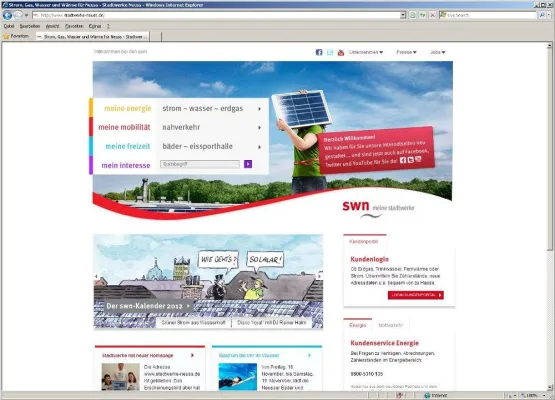The height and width of the screenshot is (400, 555).
Task: Open the Rund um die Uhr im Wasser article
Action: click(x=249, y=355)
